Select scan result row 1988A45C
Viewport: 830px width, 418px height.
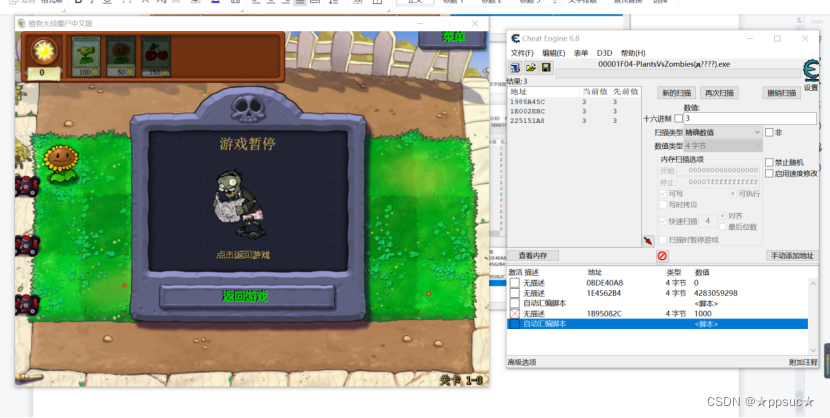click(x=574, y=102)
